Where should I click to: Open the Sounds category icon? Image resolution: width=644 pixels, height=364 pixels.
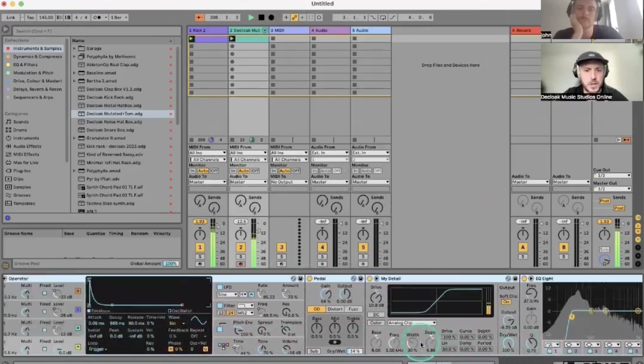tap(8, 122)
